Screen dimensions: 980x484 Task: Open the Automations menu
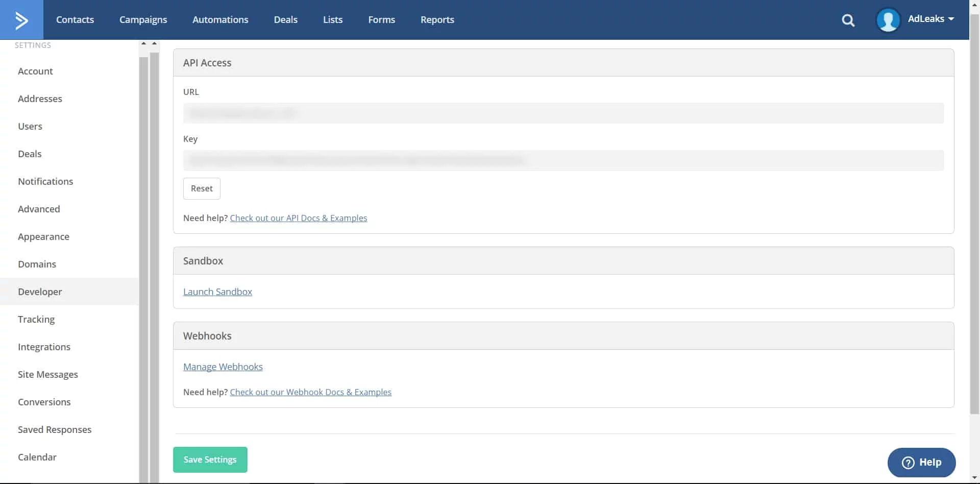coord(220,19)
